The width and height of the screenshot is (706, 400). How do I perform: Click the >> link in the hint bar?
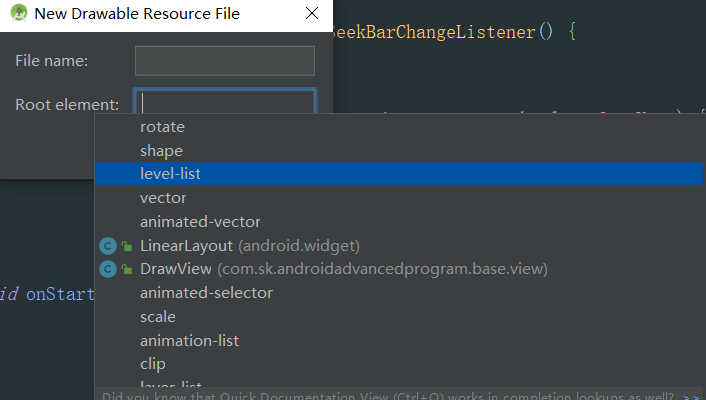point(692,396)
